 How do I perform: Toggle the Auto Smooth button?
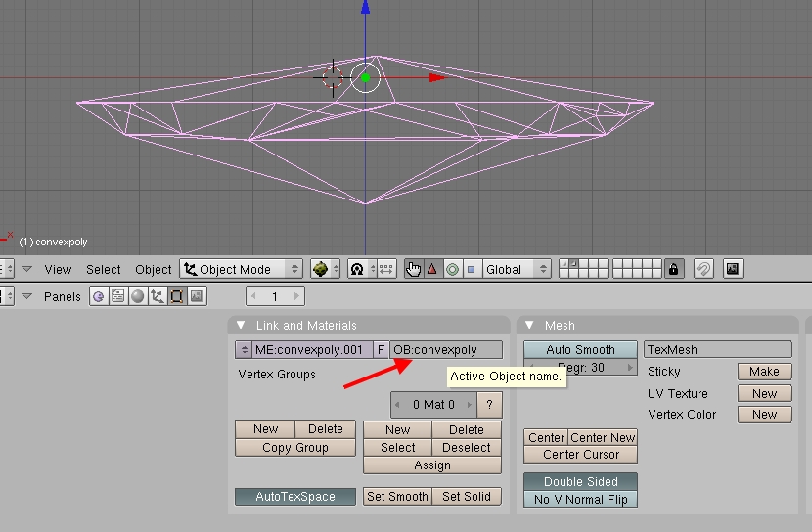pos(580,350)
